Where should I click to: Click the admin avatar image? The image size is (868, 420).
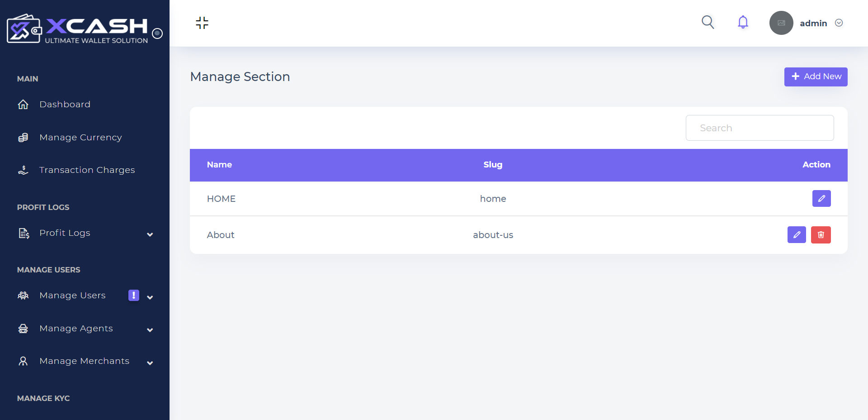781,23
